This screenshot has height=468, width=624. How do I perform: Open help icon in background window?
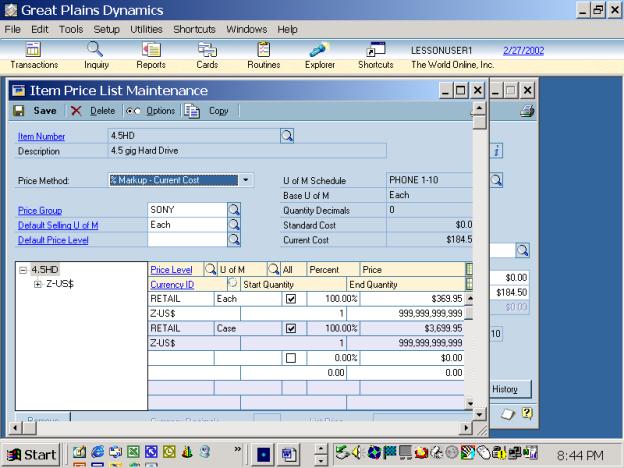click(x=527, y=413)
